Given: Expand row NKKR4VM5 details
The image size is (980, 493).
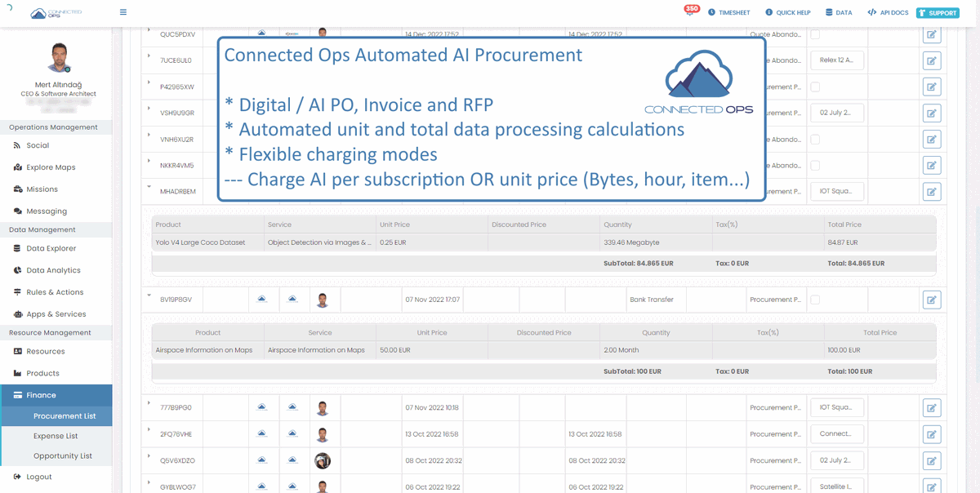Looking at the screenshot, I should point(149,161).
